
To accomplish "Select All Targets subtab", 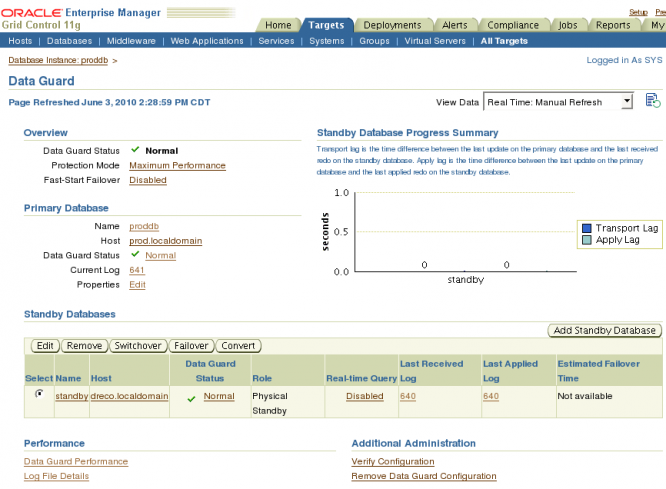I will (504, 41).
